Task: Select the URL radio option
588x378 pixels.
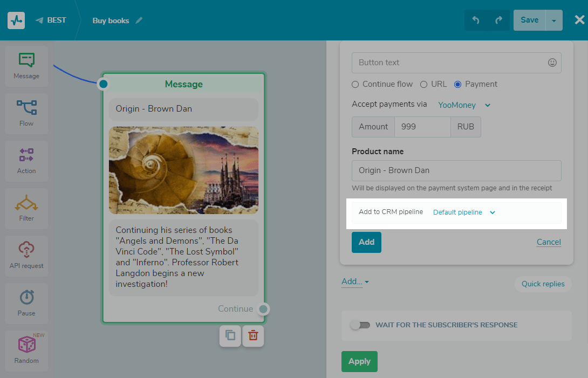Action: pos(423,84)
